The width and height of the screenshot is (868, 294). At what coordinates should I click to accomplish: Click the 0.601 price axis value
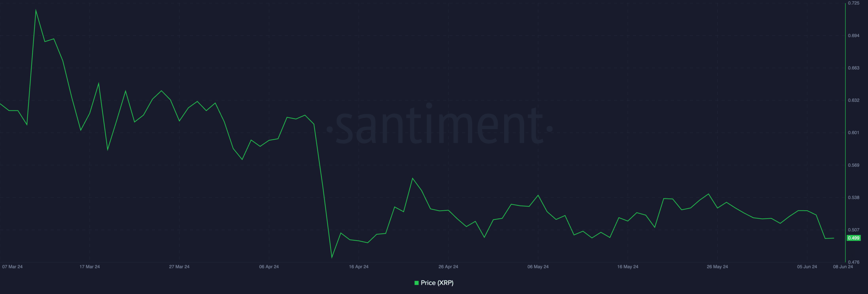[854, 133]
